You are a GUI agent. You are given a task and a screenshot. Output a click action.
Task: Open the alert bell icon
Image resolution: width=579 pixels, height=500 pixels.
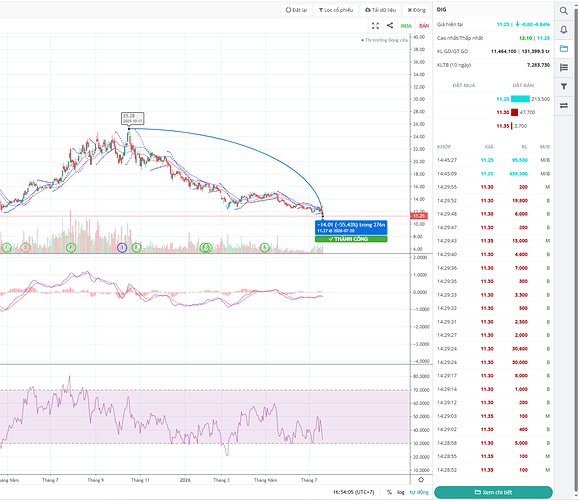[563, 30]
